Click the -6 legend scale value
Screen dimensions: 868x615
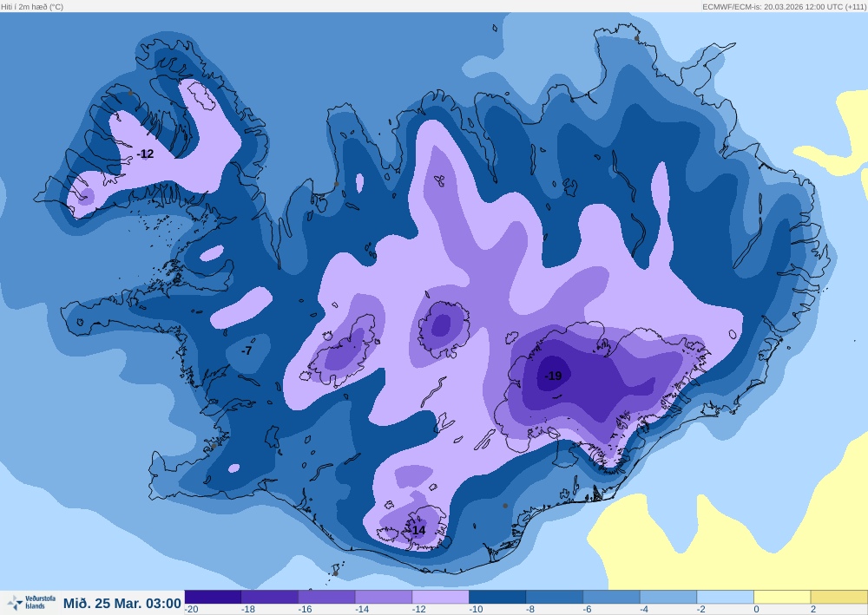pos(588,610)
